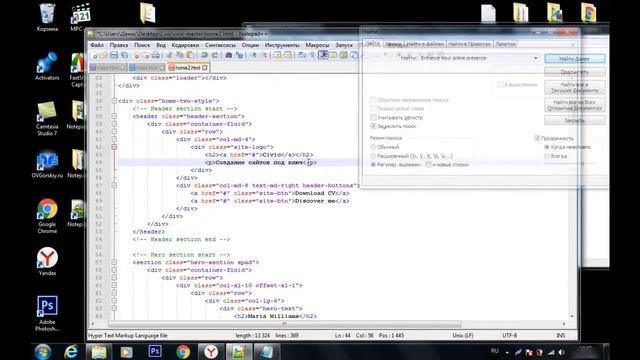Screen dimensions: 640x360
Task: Collapse the 'col-md-8 text-md-right' fold marker
Action: 114,185
